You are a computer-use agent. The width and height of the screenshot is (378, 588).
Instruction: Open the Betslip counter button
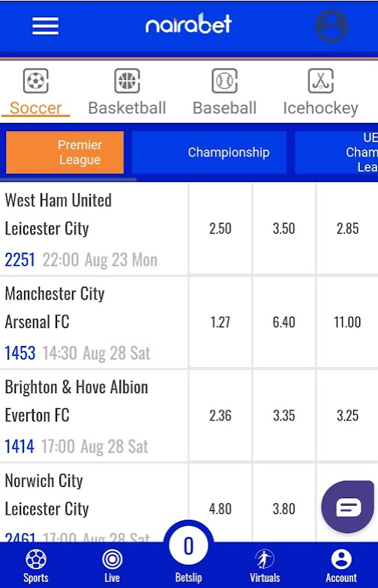[188, 546]
